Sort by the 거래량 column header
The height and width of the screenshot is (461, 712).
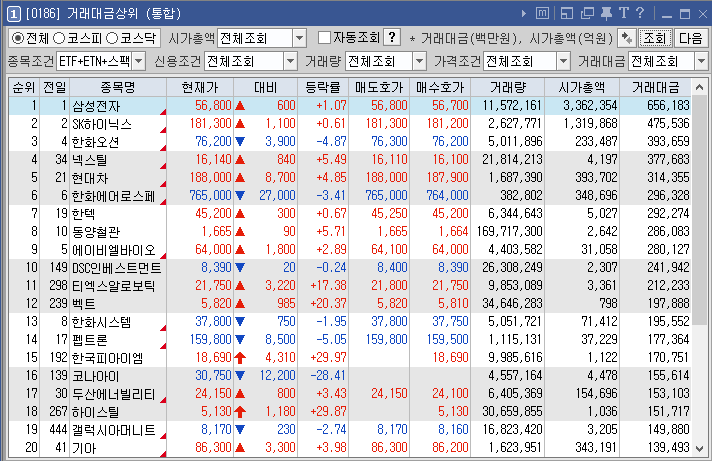coord(508,87)
